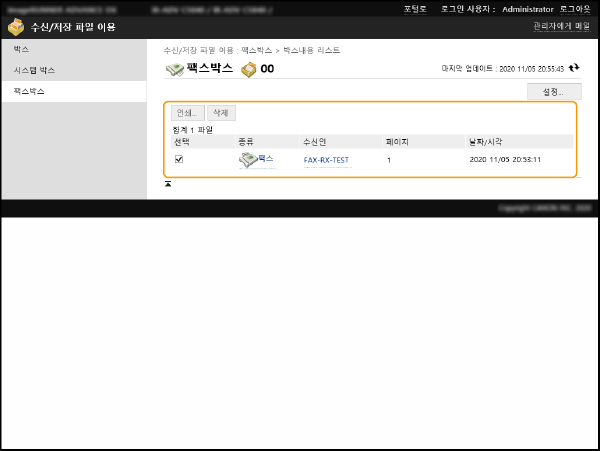Open the 박스 section in the sidebar

pos(22,49)
